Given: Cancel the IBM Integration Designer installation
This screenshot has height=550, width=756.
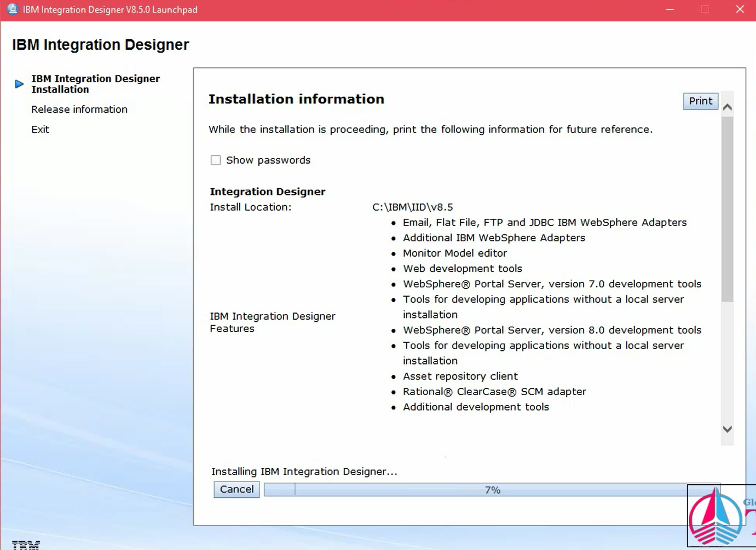Looking at the screenshot, I should click(236, 489).
